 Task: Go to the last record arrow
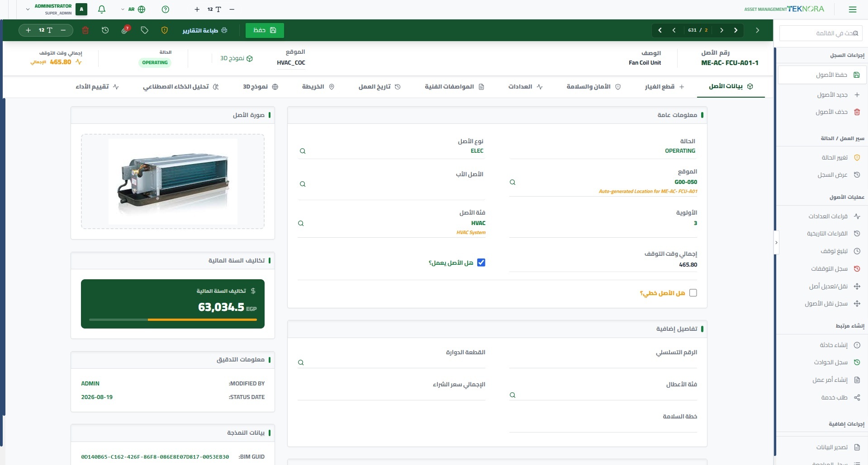tap(660, 30)
